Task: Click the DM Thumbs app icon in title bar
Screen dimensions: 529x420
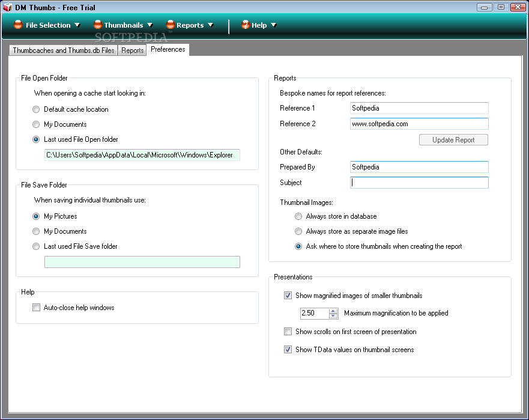Action: click(7, 7)
